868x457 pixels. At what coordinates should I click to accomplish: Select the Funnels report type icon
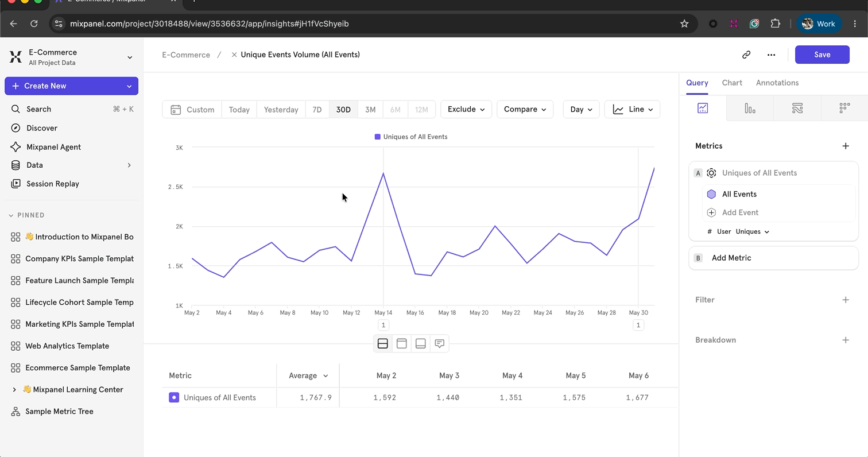click(750, 108)
